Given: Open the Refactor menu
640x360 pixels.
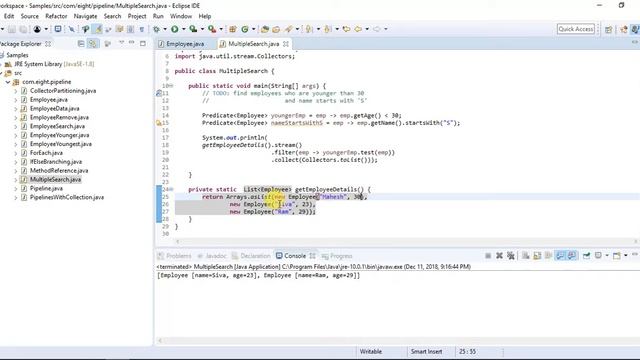Looking at the screenshot, I should (56, 16).
